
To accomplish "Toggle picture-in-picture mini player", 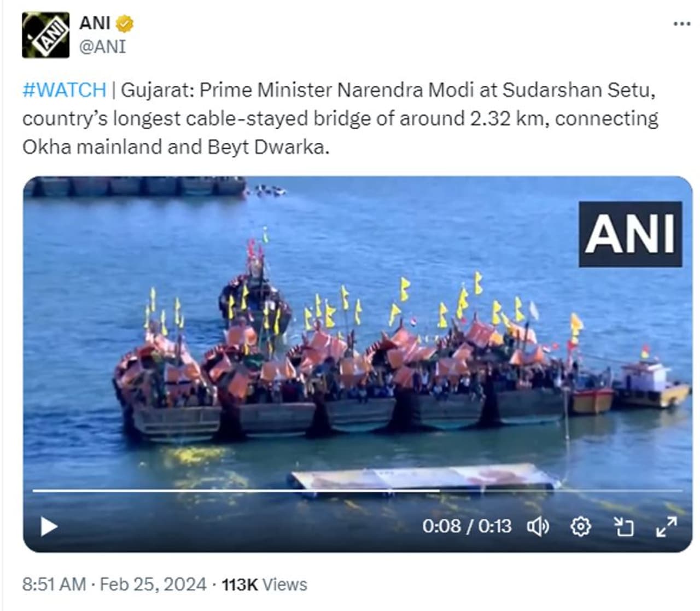I will (623, 527).
